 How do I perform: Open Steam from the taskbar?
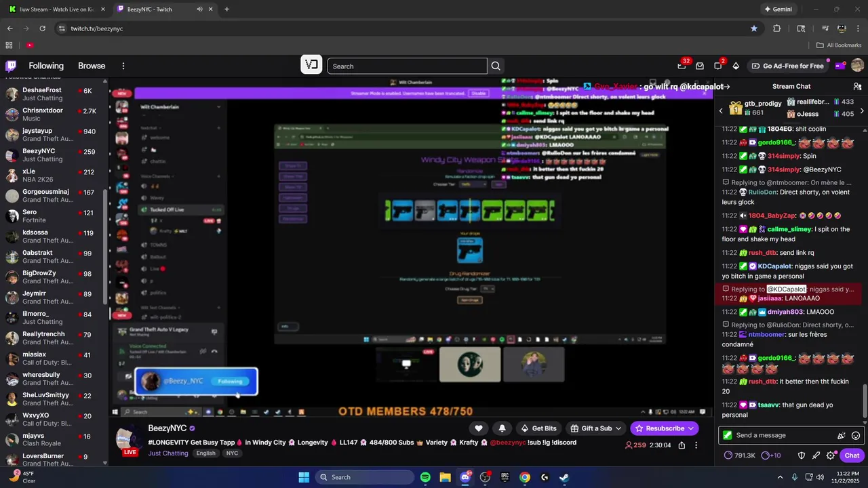pyautogui.click(x=564, y=477)
